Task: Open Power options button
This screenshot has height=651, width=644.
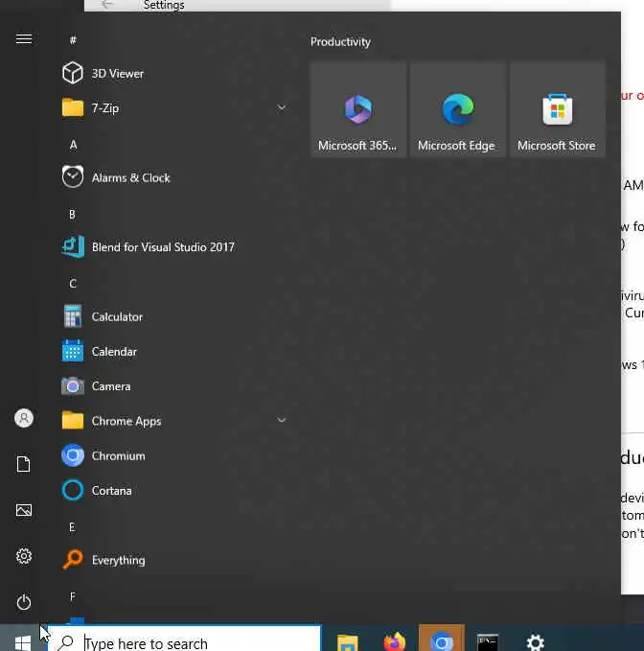Action: (24, 602)
